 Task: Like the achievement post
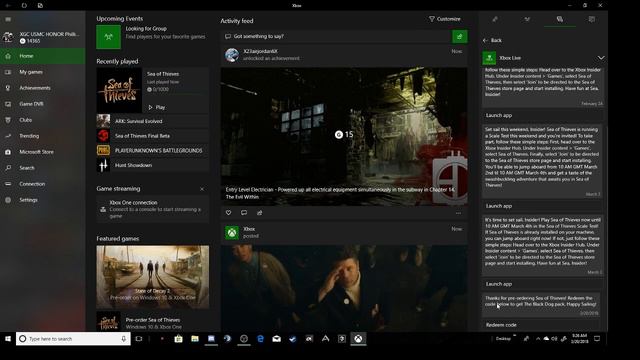tap(229, 213)
